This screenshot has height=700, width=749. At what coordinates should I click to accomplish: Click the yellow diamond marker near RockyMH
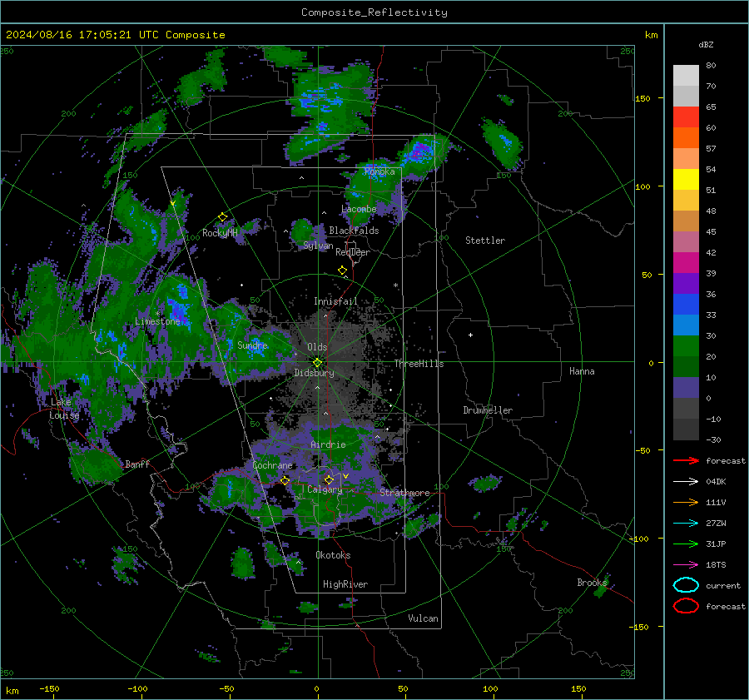222,217
